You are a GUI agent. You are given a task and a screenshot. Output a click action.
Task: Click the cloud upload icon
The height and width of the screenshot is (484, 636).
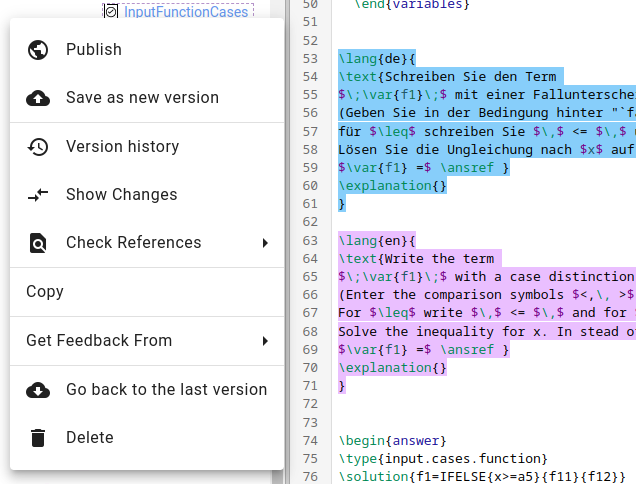(38, 98)
